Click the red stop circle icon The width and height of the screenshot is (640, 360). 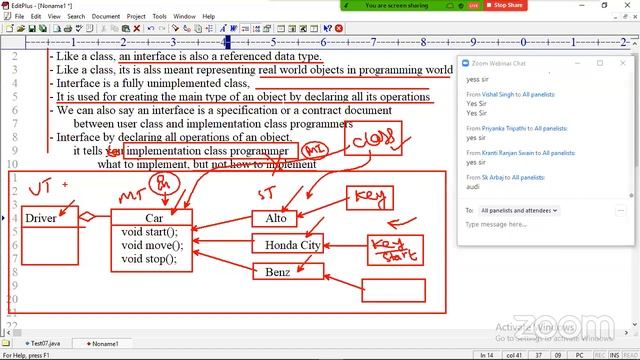(339, 29)
